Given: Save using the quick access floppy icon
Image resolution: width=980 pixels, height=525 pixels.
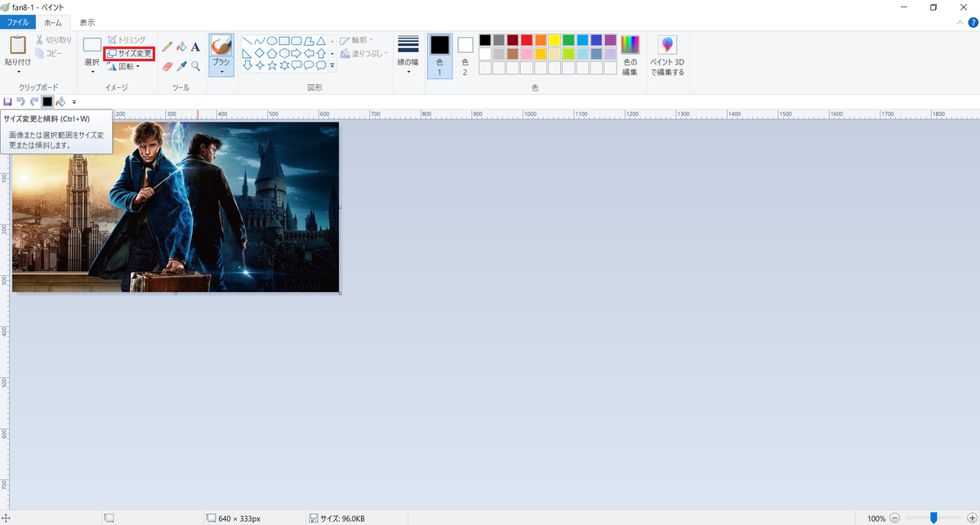Looking at the screenshot, I should click(x=7, y=101).
